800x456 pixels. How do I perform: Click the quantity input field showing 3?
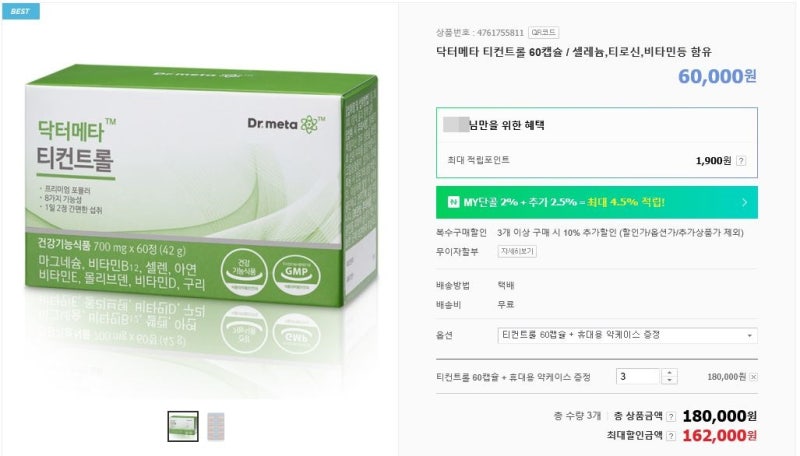[x=639, y=376]
